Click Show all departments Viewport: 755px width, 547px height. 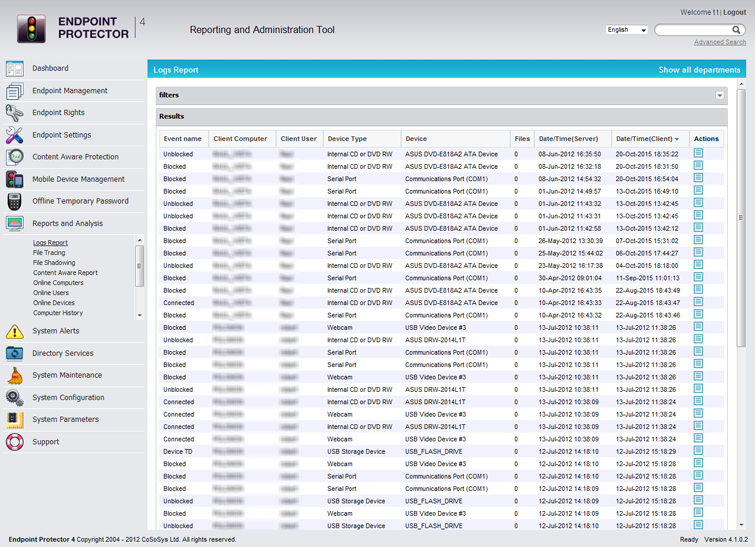tap(699, 70)
